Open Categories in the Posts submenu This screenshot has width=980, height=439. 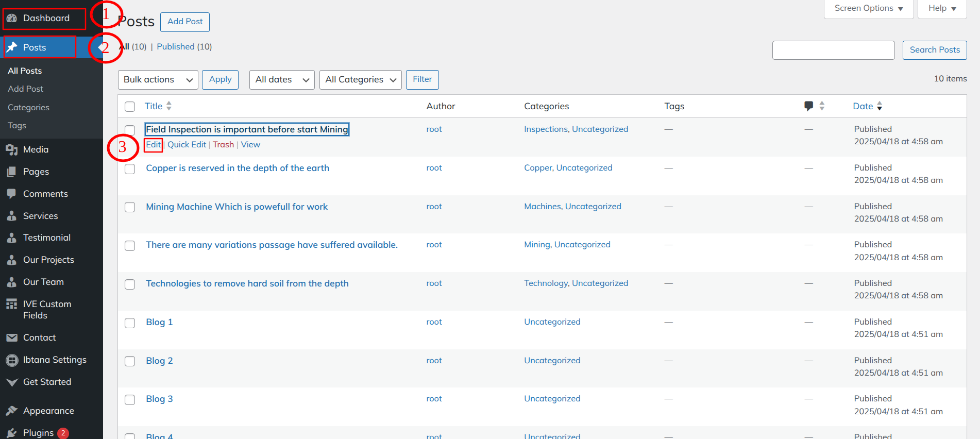(x=28, y=107)
